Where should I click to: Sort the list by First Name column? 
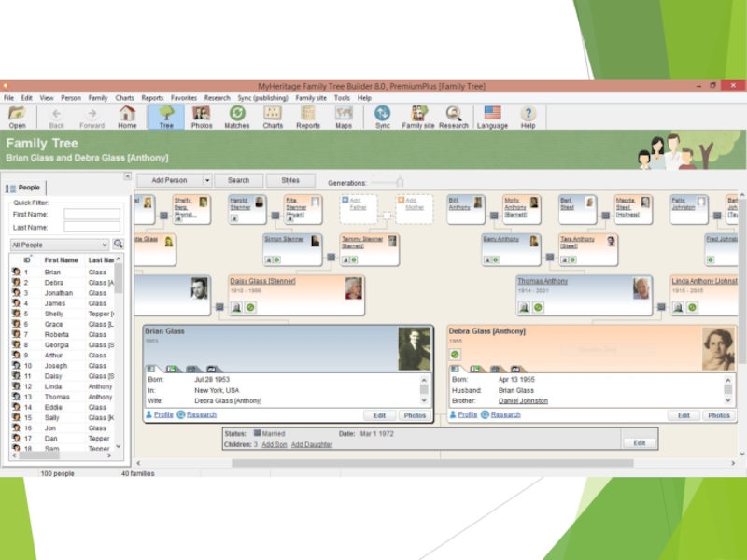point(61,260)
